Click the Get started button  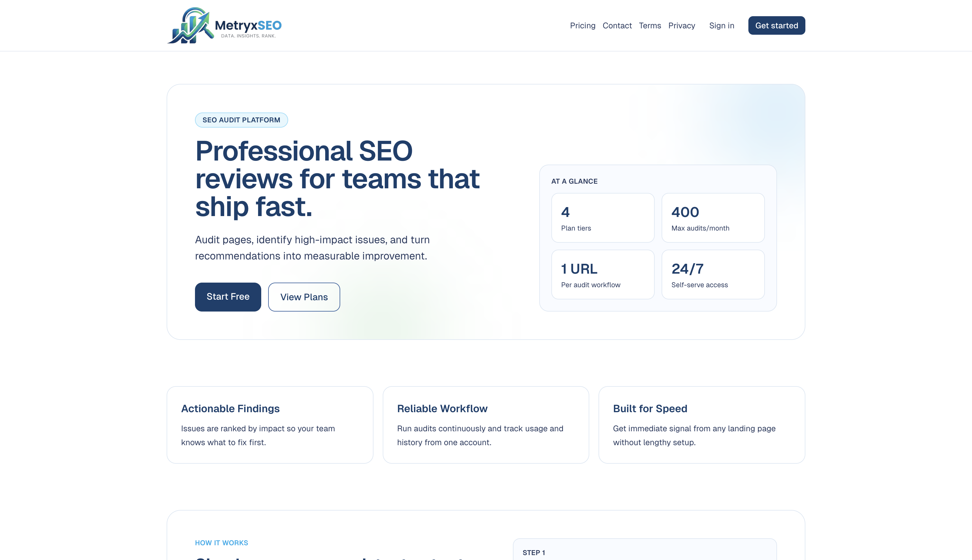coord(776,25)
